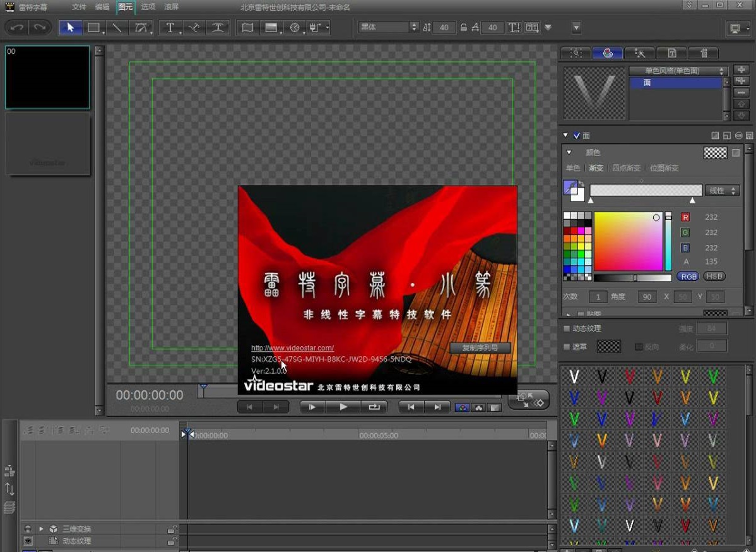
Task: Toggle the RGB channel view button
Action: coord(462,408)
